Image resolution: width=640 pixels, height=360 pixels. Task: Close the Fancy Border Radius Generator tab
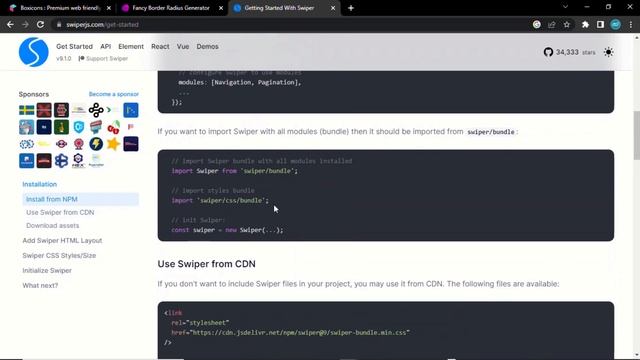coord(221,8)
